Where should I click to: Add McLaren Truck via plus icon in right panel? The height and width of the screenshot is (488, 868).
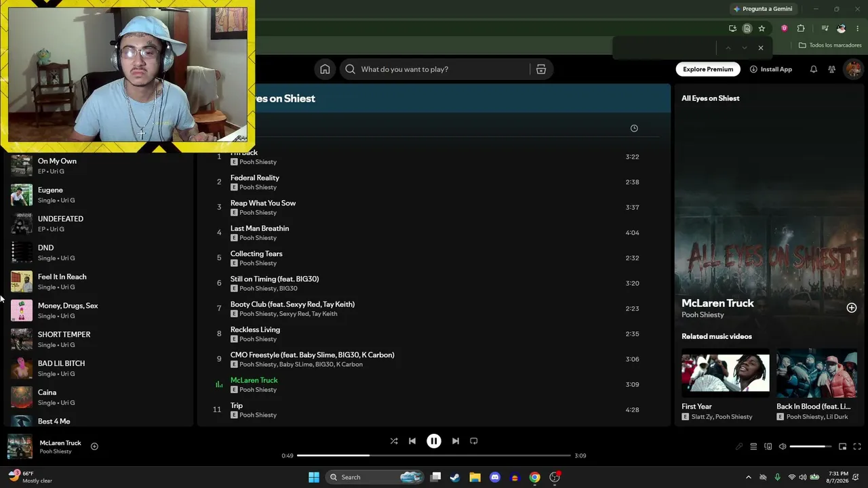(x=852, y=308)
